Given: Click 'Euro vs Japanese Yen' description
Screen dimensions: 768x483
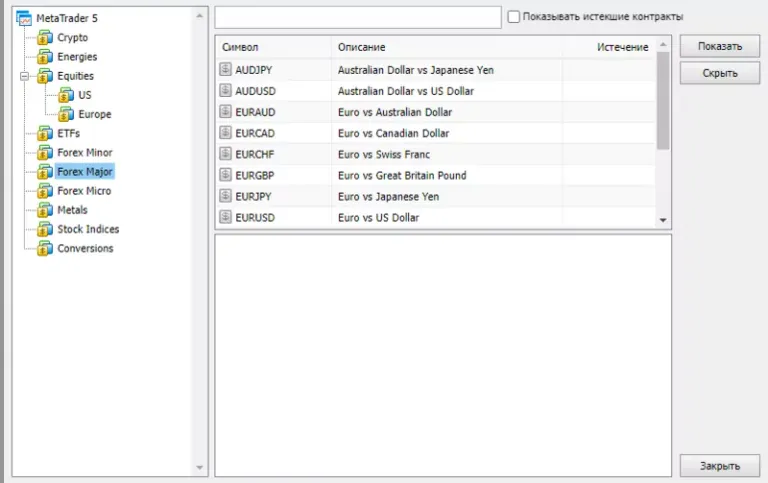Looking at the screenshot, I should point(388,196).
